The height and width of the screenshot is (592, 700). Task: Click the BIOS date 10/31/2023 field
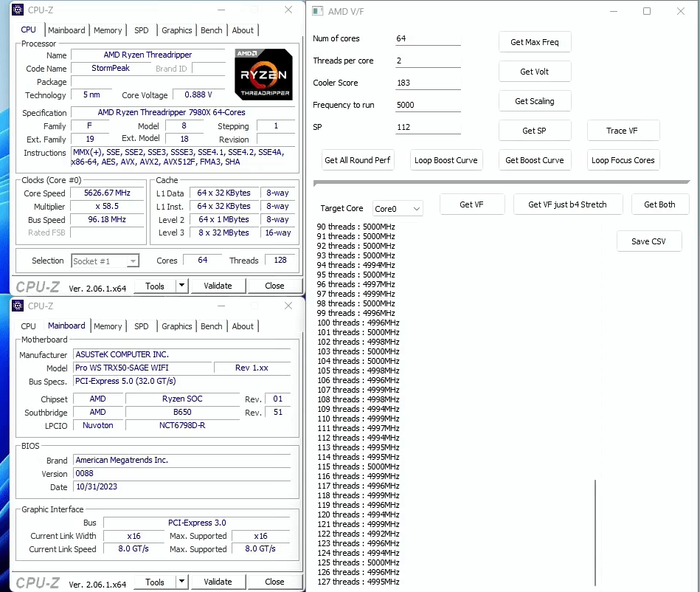(x=182, y=486)
